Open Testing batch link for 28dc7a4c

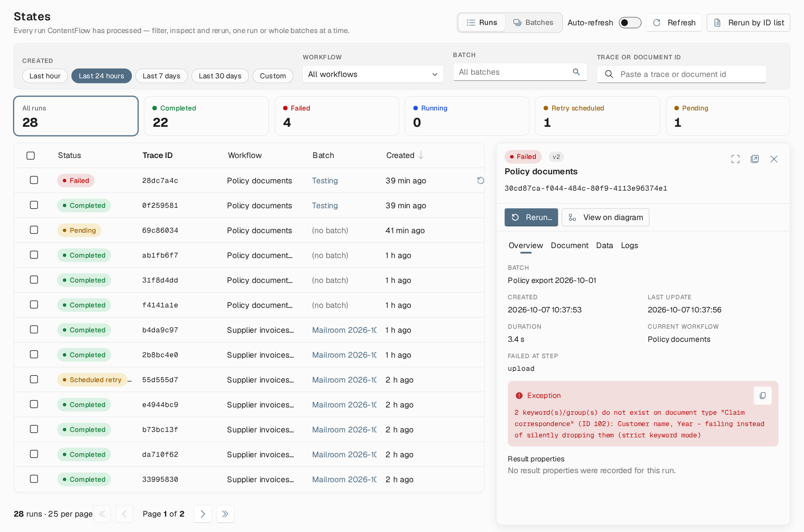325,181
